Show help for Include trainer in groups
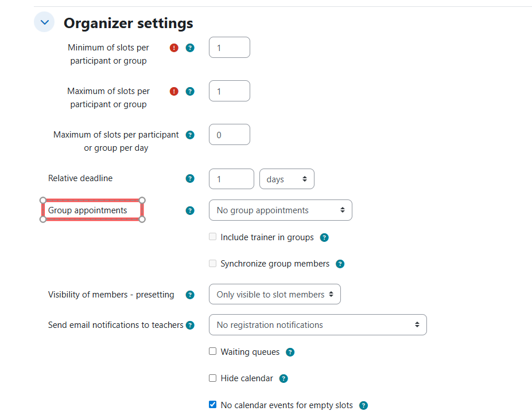Screen dimensions: 532x411 [324, 237]
